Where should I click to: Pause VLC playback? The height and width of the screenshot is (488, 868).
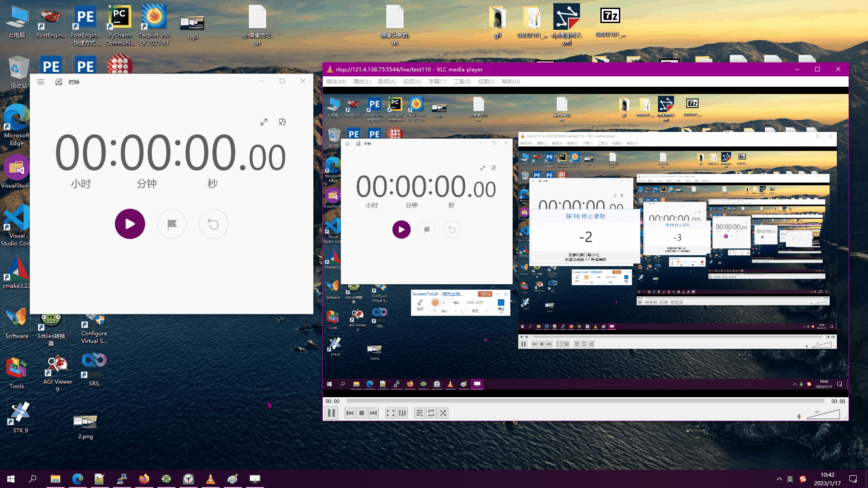(x=331, y=413)
